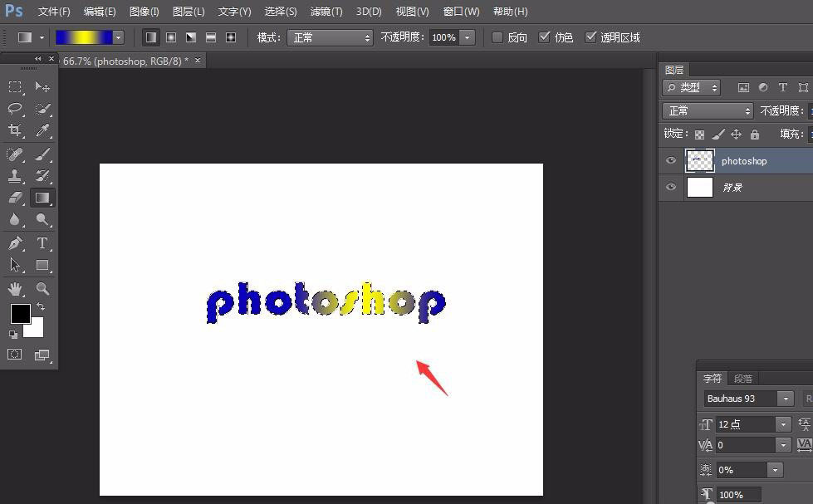Open the foreground color picker
Image resolution: width=813 pixels, height=504 pixels.
[20, 313]
